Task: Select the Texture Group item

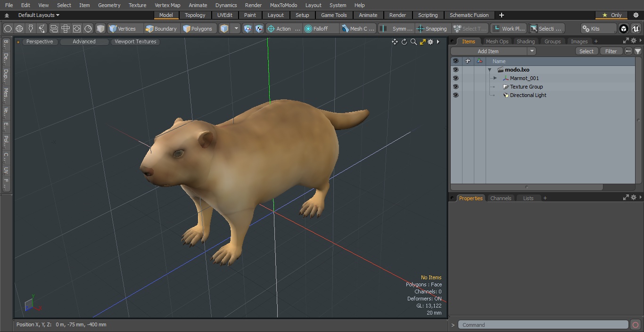Action: 526,87
